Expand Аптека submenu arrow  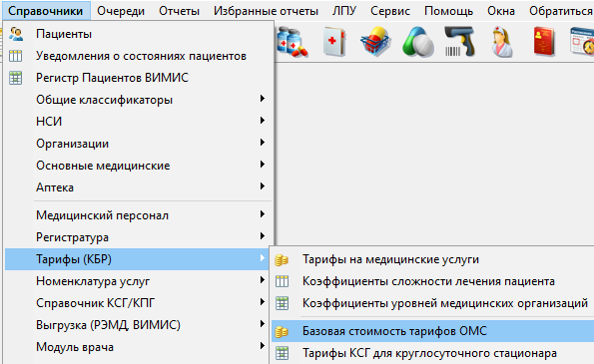tap(263, 186)
